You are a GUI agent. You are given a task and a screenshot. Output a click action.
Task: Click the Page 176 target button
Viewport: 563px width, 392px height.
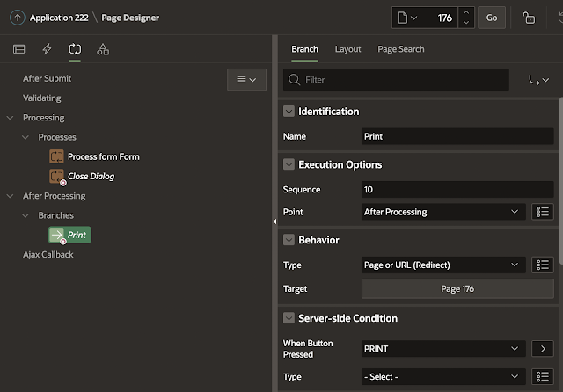(457, 288)
